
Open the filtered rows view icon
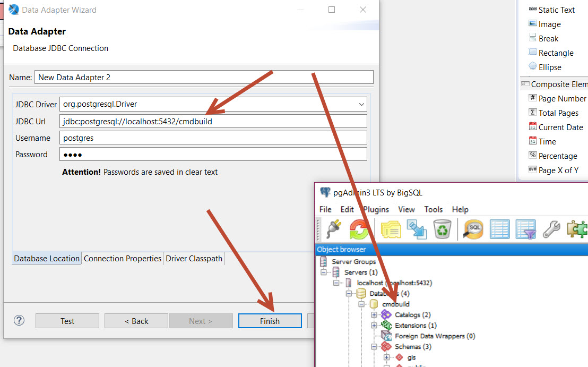tap(526, 229)
